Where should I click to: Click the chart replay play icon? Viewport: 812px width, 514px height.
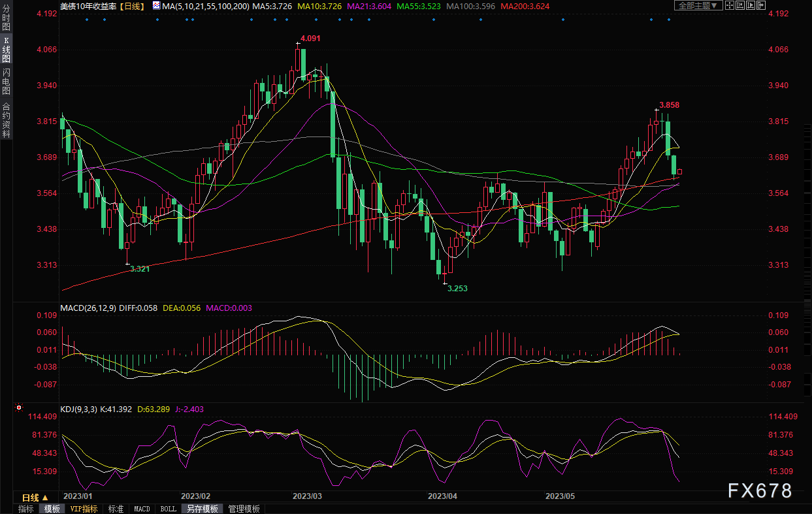(x=751, y=5)
